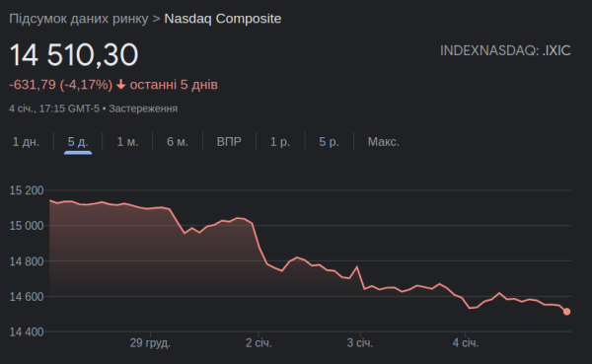Click the -631,79 (-4,17%) change text
This screenshot has width=592, height=364.
point(61,85)
